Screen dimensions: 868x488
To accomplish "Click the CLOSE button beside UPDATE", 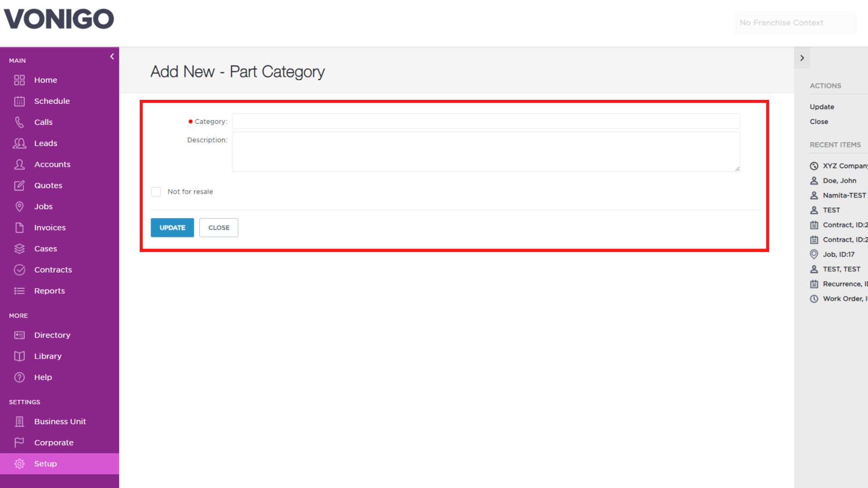I will tap(219, 228).
